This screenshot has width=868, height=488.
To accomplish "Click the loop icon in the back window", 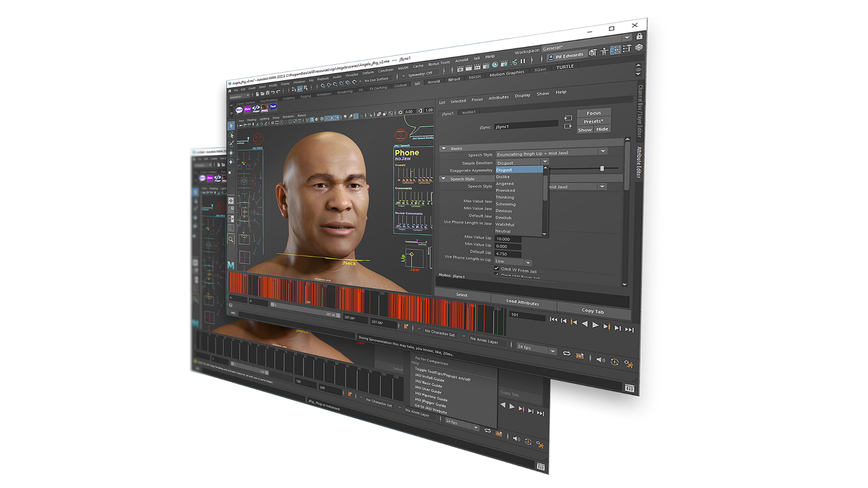I will click(487, 431).
